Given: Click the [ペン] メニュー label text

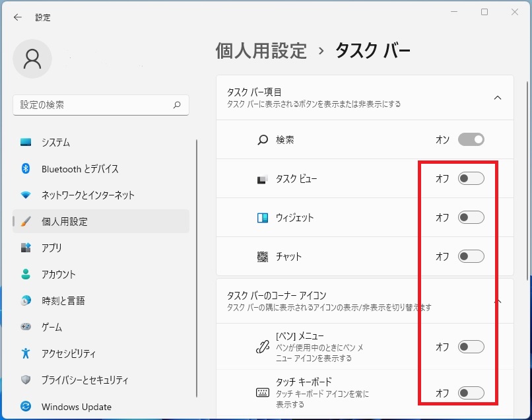Looking at the screenshot, I should click(x=300, y=335).
